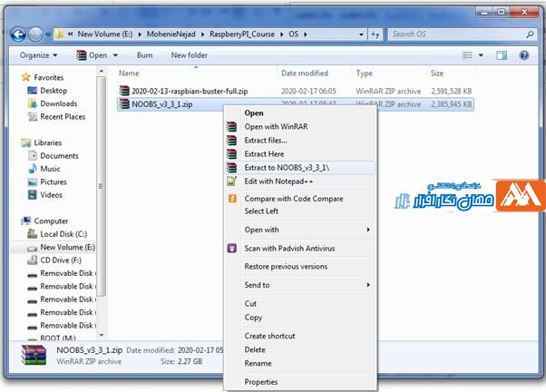Sort by the Type column header
The height and width of the screenshot is (392, 546).
[x=365, y=73]
